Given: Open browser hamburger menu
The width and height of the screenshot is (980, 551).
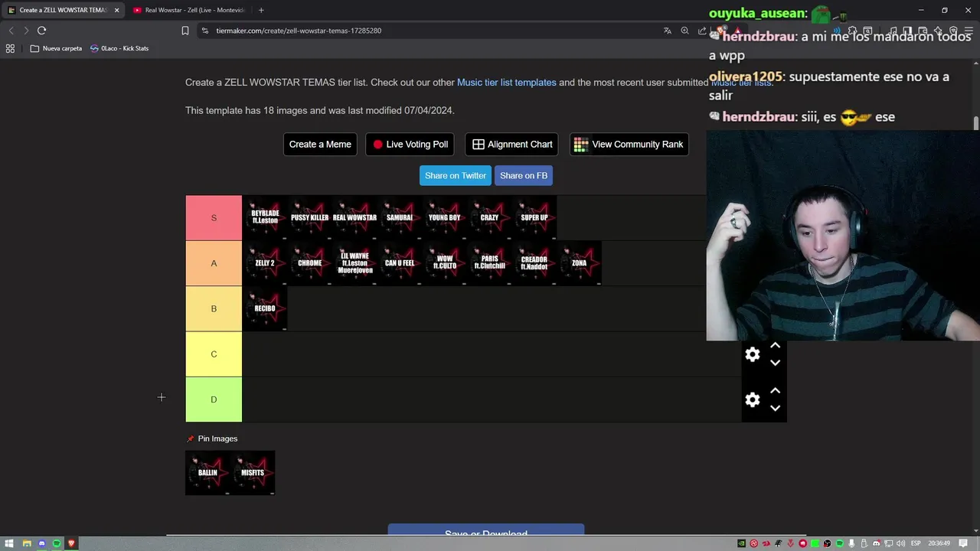Looking at the screenshot, I should point(969,31).
